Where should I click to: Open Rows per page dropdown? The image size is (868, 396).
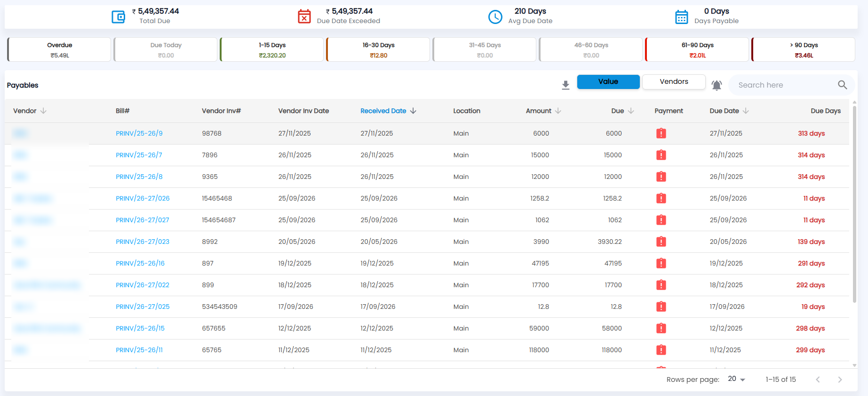coord(737,379)
